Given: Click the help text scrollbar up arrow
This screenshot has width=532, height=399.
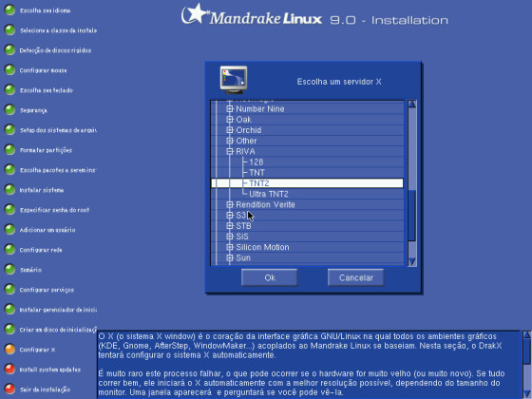Looking at the screenshot, I should (526, 334).
